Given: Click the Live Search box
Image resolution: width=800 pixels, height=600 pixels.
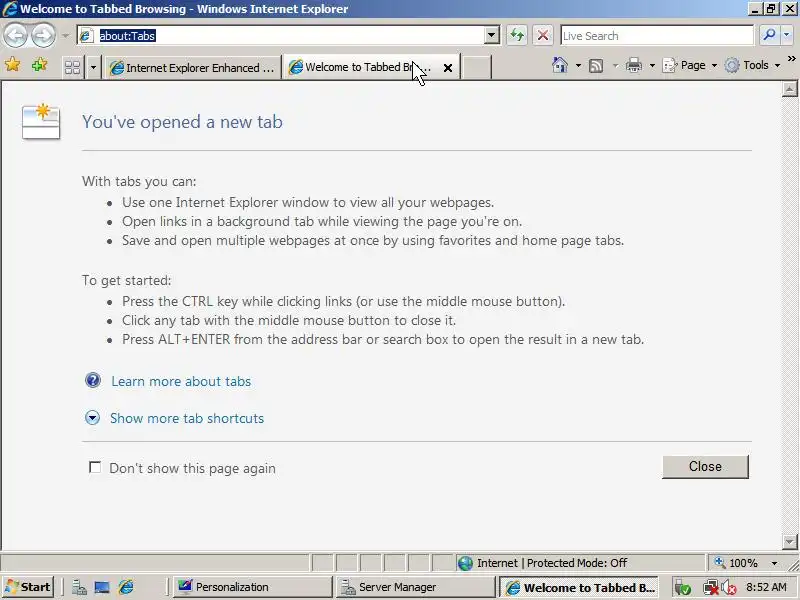Looking at the screenshot, I should (657, 36).
